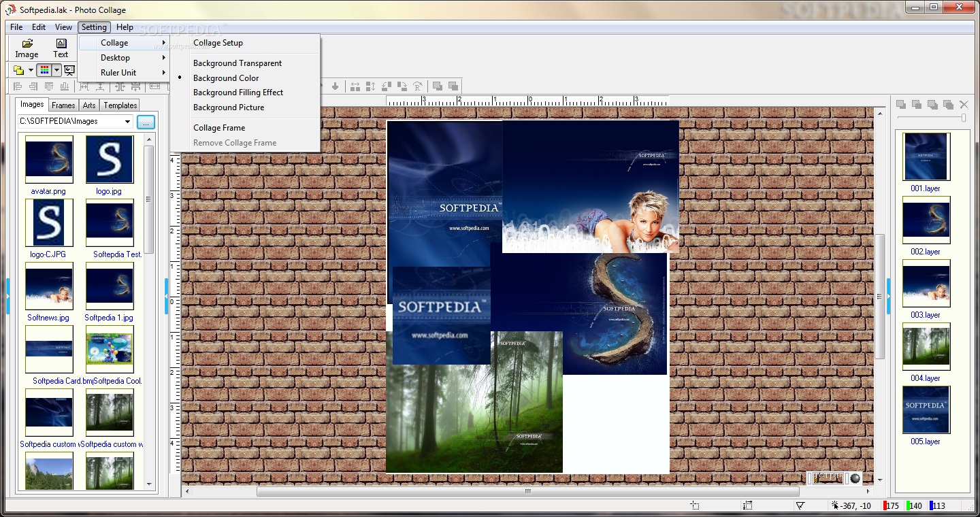Choose Background Filling Effect
980x517 pixels.
(x=246, y=93)
